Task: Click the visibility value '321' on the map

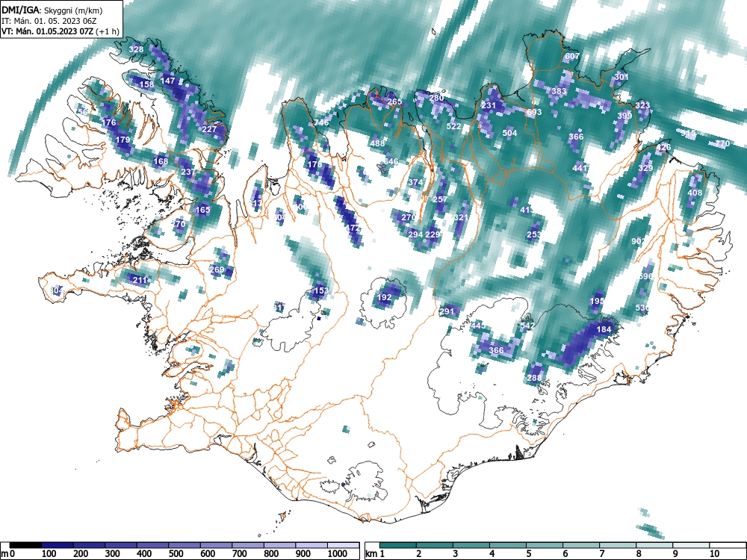Action: coord(461,217)
